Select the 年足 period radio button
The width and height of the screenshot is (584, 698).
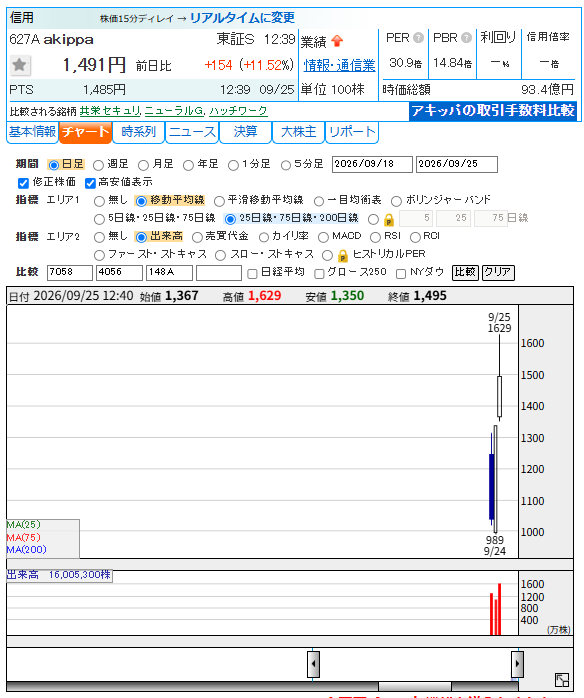coord(188,165)
